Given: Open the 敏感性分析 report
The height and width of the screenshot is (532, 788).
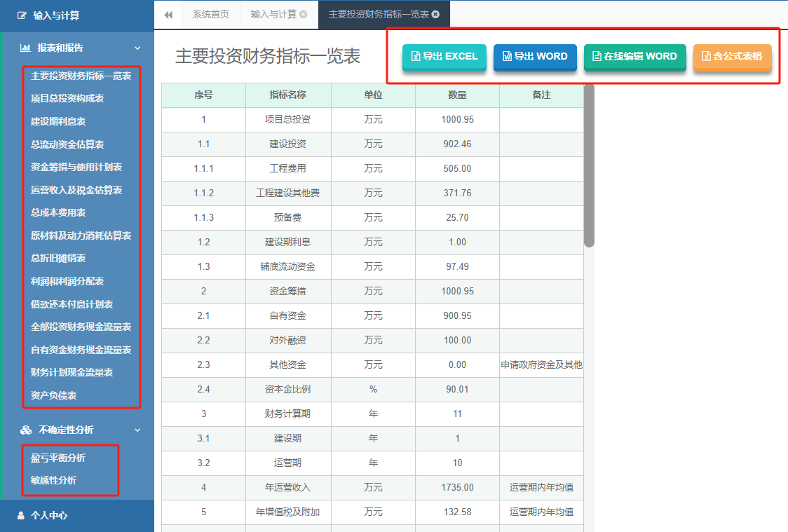Looking at the screenshot, I should pyautogui.click(x=54, y=481).
